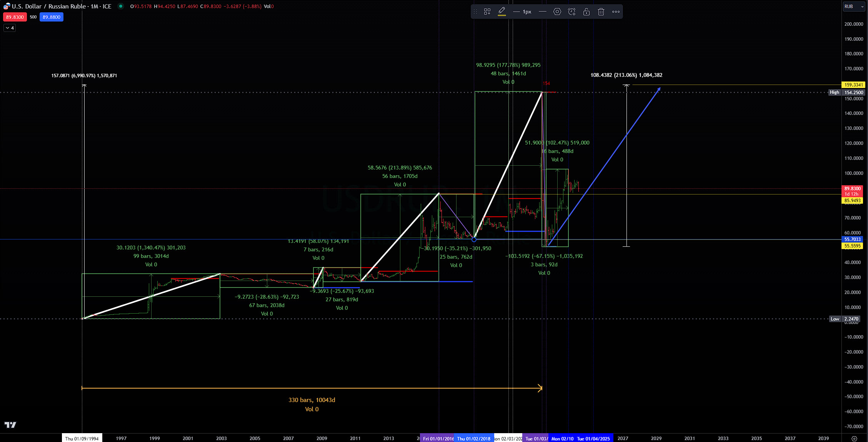Image resolution: width=868 pixels, height=442 pixels.
Task: Toggle lock on selected drawing
Action: (x=586, y=12)
